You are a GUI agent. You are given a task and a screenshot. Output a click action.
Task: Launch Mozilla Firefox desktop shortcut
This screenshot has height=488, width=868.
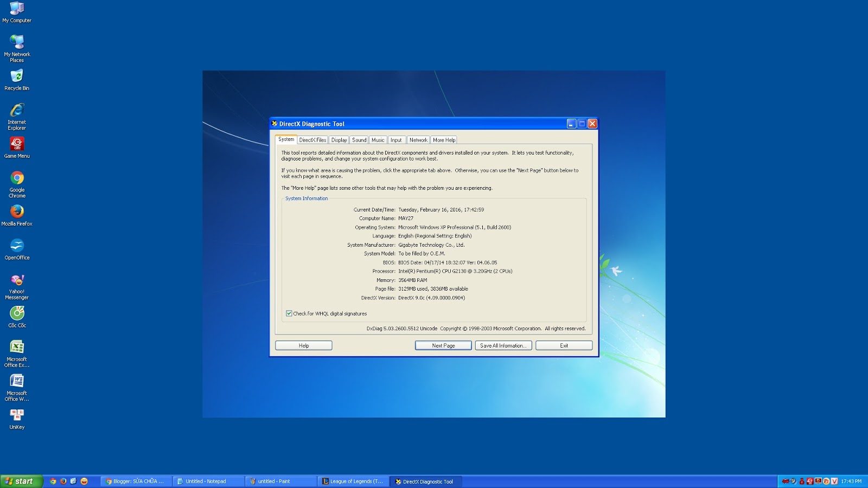17,215
